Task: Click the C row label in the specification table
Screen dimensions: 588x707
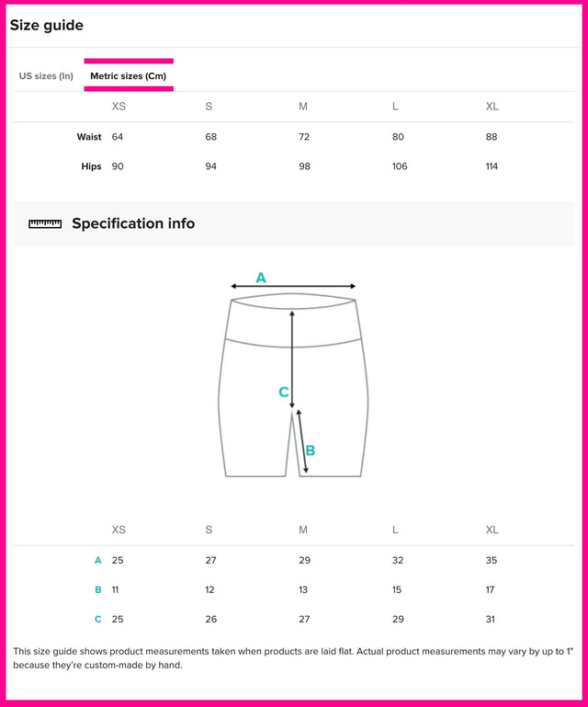Action: pyautogui.click(x=97, y=619)
